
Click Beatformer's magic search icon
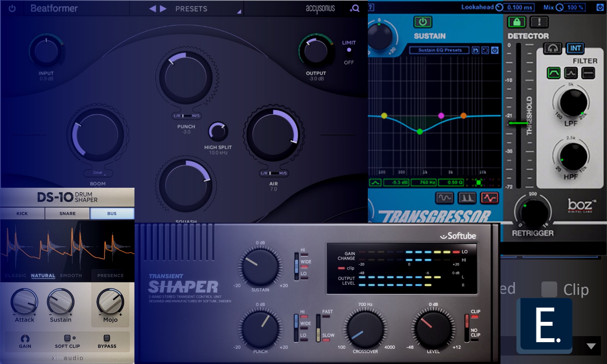355,8
